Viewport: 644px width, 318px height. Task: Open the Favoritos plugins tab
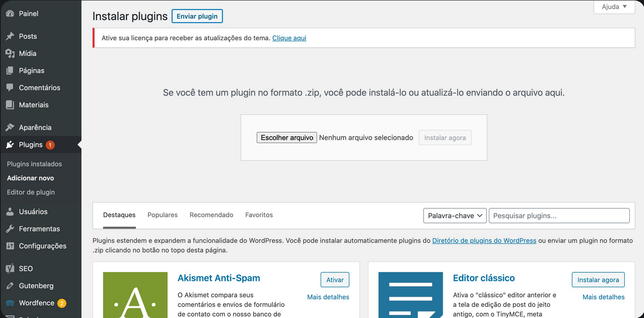pos(258,215)
